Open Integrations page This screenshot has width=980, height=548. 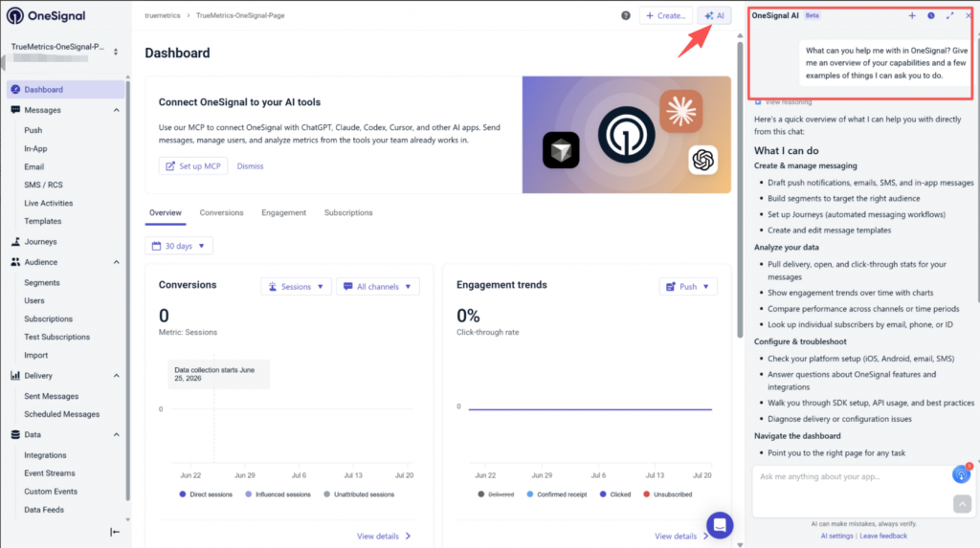point(45,455)
